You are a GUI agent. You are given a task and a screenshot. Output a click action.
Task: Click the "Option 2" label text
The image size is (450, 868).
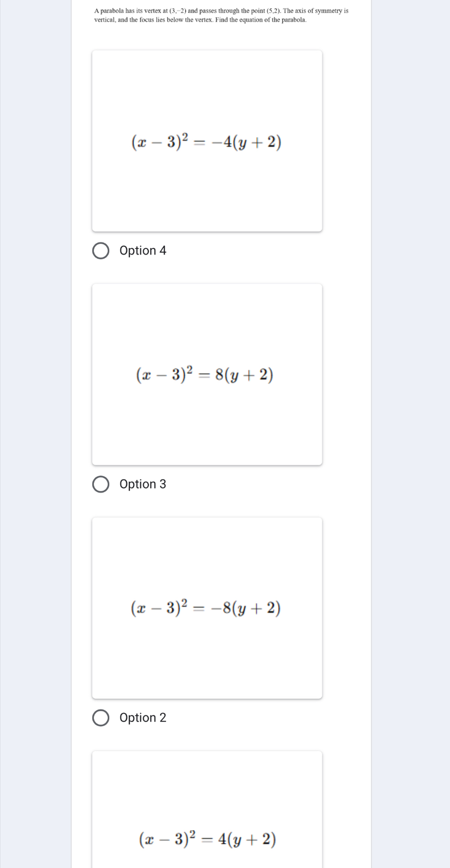(143, 718)
